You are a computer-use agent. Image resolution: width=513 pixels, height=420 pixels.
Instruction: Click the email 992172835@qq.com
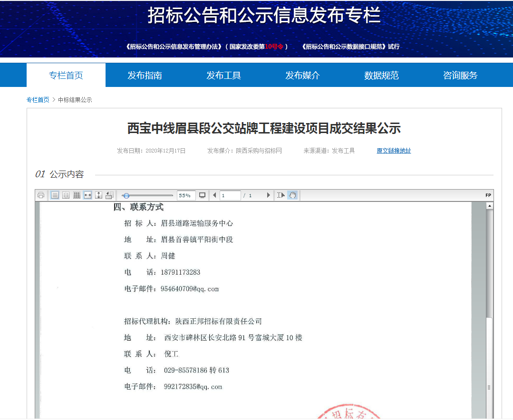193,387
